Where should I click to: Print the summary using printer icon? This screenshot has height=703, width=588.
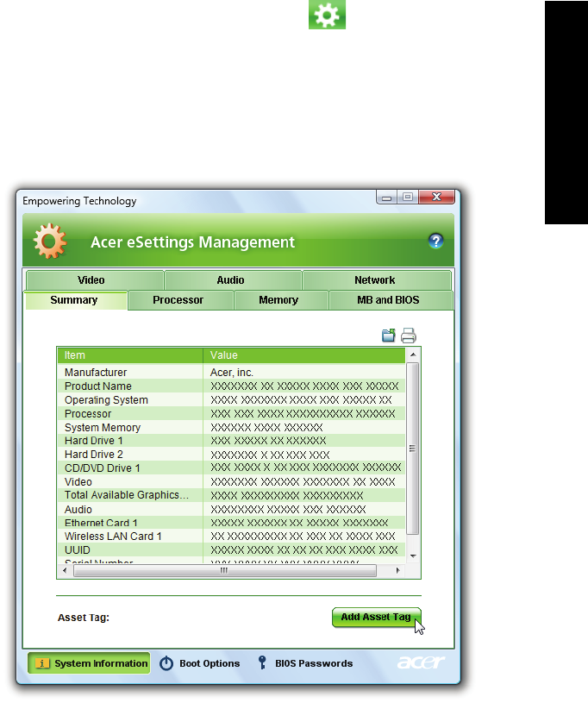pos(409,336)
